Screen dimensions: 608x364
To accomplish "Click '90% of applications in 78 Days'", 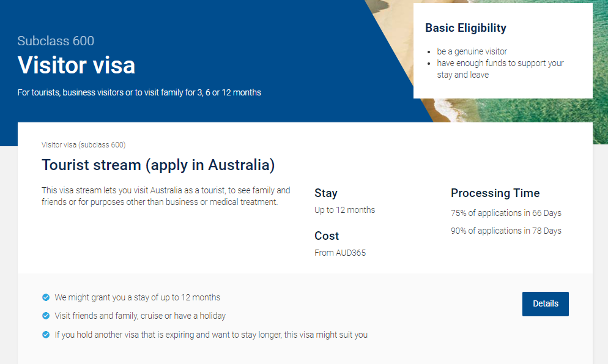I will coord(506,231).
